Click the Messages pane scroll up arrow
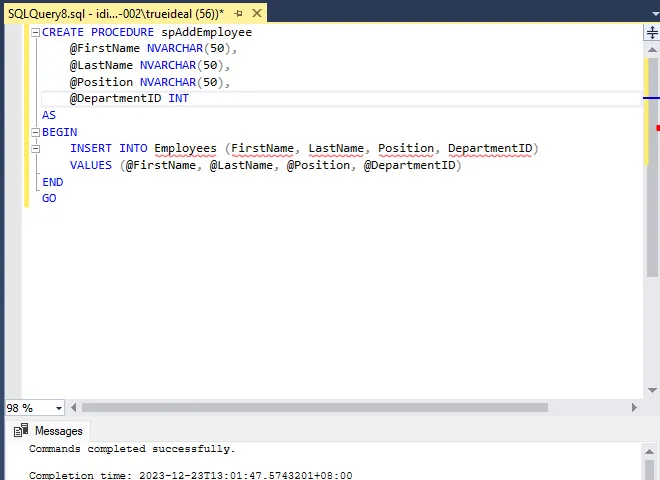The width and height of the screenshot is (660, 480). click(x=651, y=451)
